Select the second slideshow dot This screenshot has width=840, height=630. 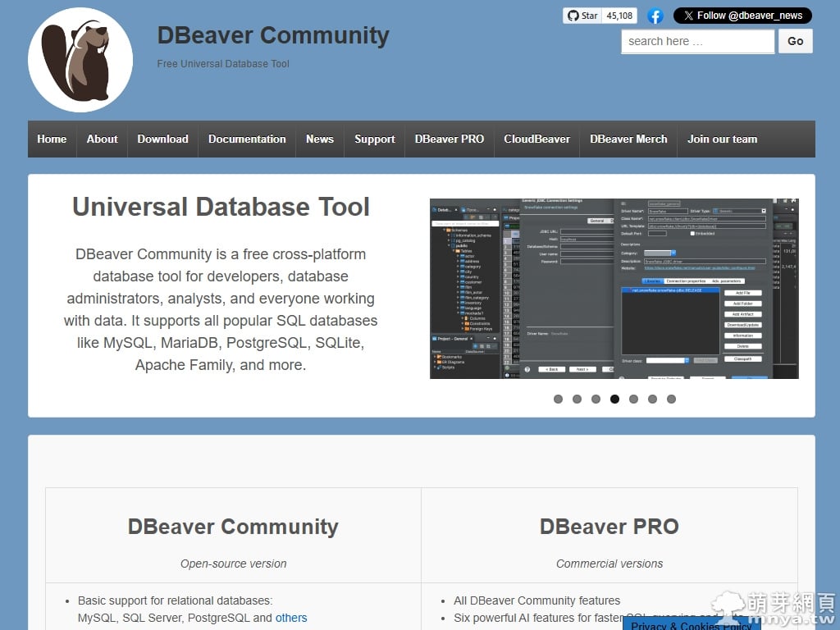[x=577, y=399]
